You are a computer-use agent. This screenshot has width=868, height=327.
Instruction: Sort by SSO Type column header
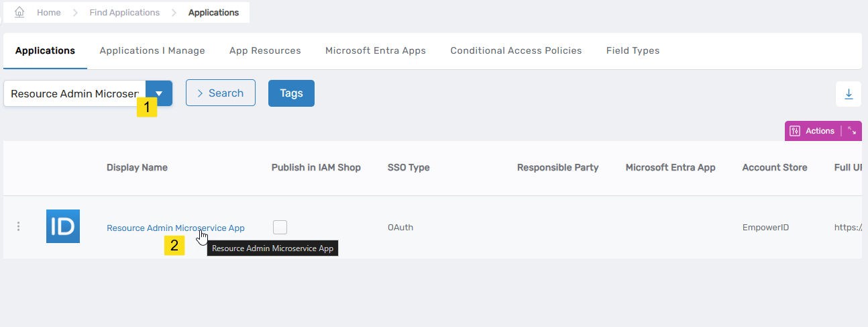pyautogui.click(x=409, y=167)
